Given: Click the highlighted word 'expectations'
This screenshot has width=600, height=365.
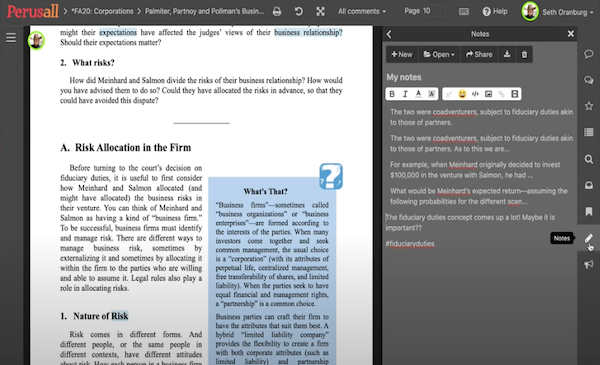Looking at the screenshot, I should pyautogui.click(x=118, y=33).
